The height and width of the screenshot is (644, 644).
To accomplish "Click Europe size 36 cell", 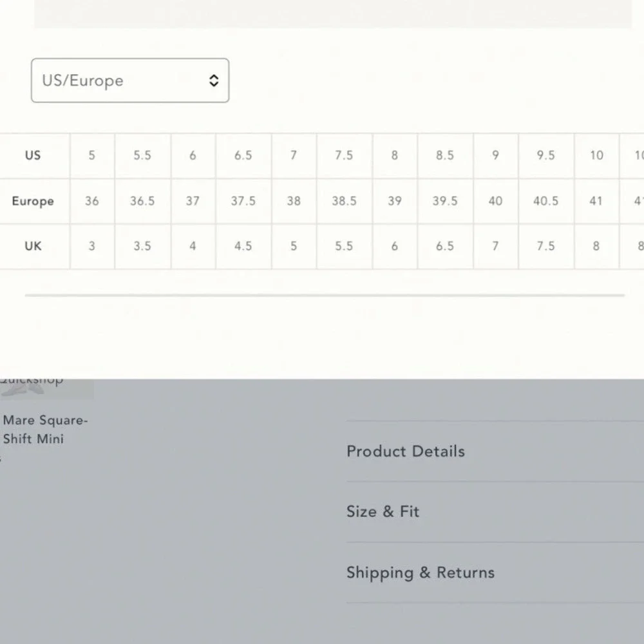I will tap(92, 201).
